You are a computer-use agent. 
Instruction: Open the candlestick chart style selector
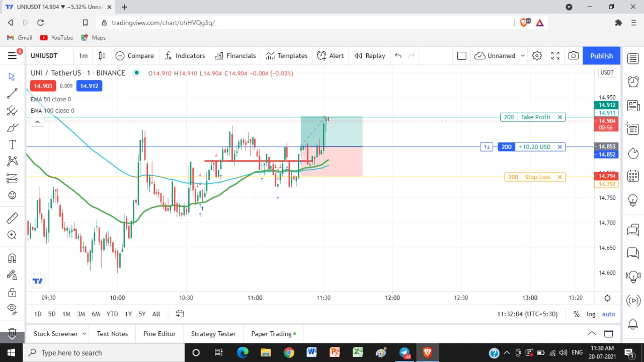102,56
